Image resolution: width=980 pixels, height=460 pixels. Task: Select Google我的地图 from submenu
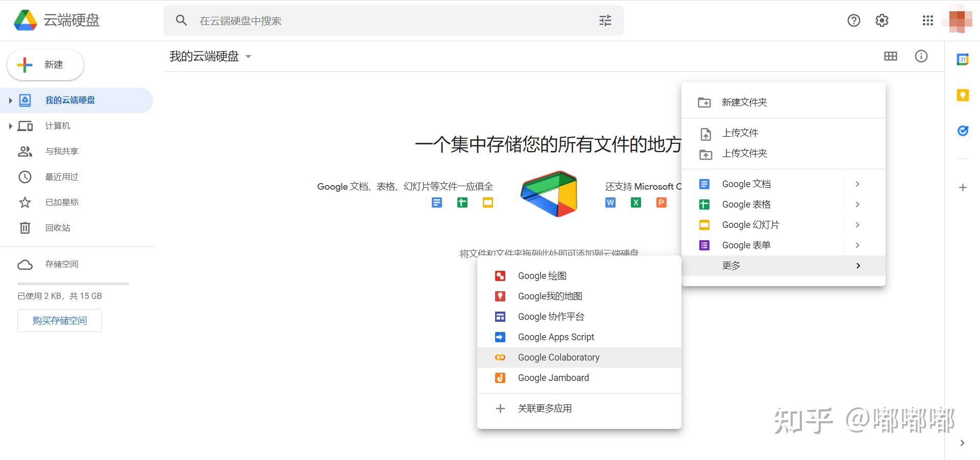(579, 296)
